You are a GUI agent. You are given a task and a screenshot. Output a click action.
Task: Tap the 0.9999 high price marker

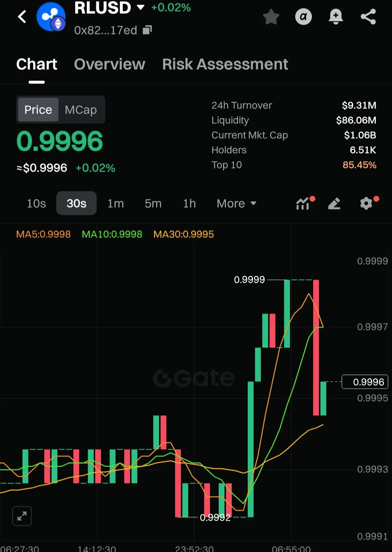click(250, 280)
